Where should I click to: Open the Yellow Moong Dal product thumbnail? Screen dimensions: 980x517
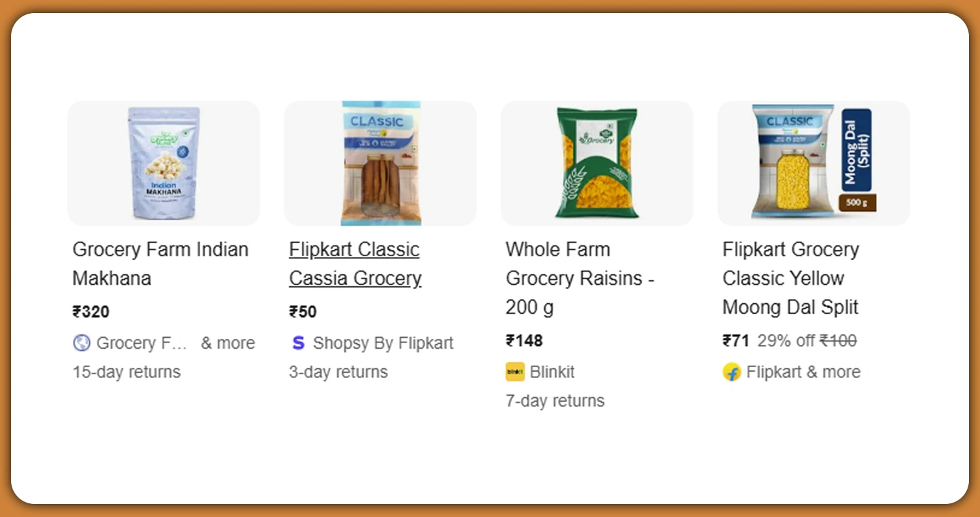coord(813,163)
